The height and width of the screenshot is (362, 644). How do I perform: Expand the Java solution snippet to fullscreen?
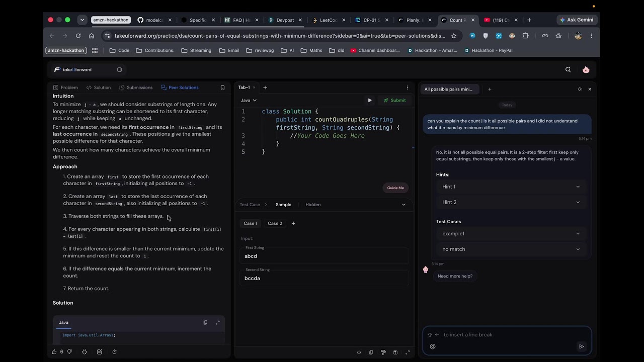(x=217, y=322)
